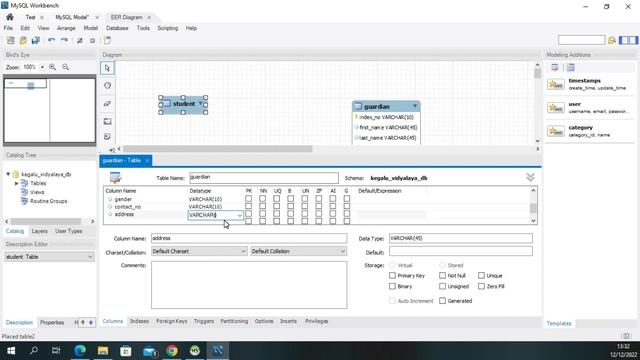Open the Windows Start menu
The height and width of the screenshot is (360, 640).
point(11,350)
